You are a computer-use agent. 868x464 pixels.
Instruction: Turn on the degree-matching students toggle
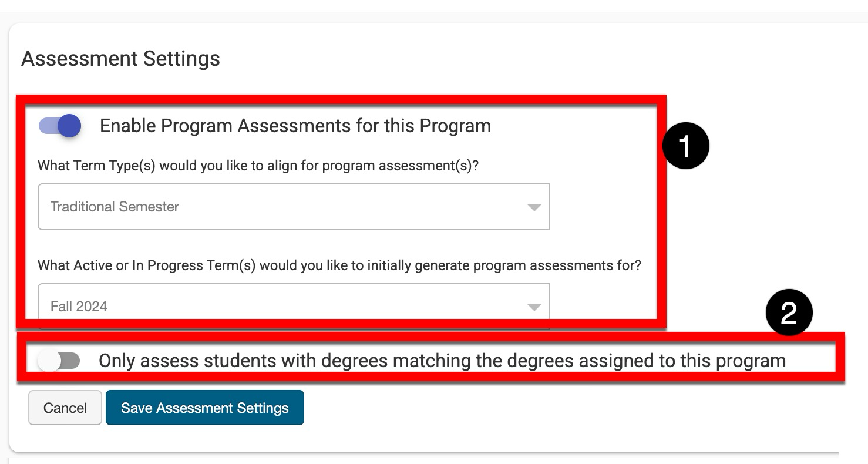(x=59, y=361)
